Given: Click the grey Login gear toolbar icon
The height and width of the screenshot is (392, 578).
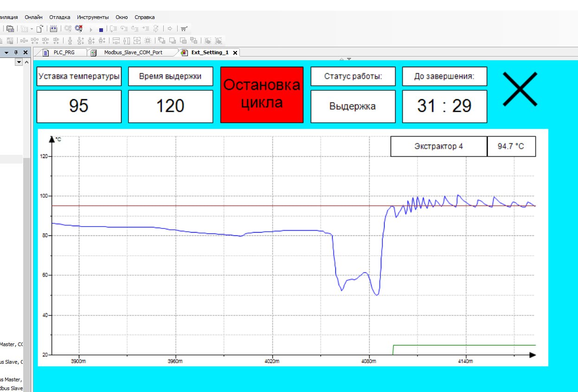Looking at the screenshot, I should coord(67,28).
